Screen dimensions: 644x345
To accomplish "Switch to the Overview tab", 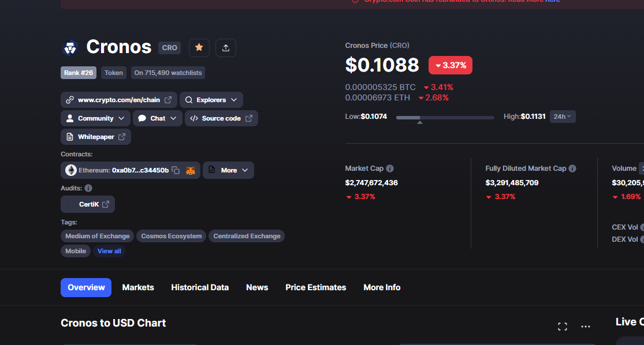I will tap(86, 287).
